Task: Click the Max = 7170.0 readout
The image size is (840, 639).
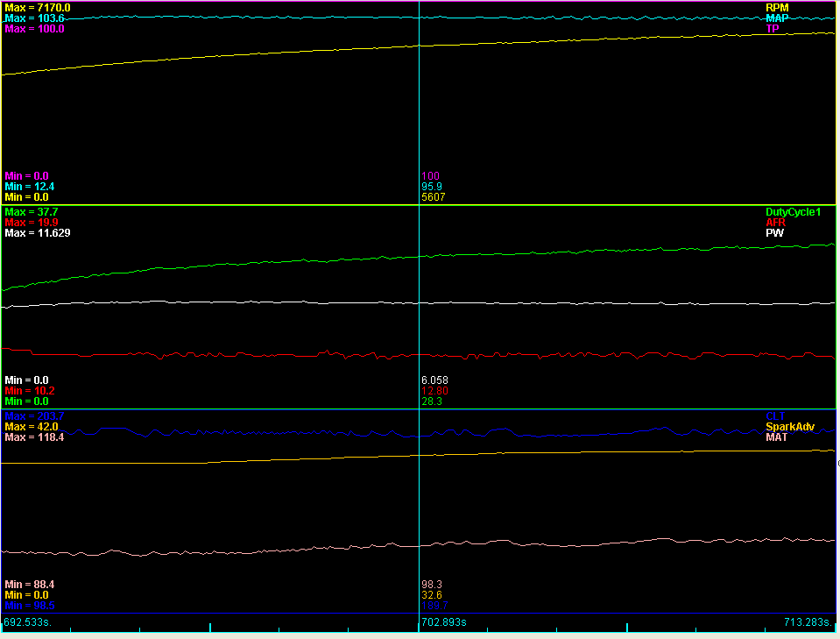Action: [x=37, y=7]
